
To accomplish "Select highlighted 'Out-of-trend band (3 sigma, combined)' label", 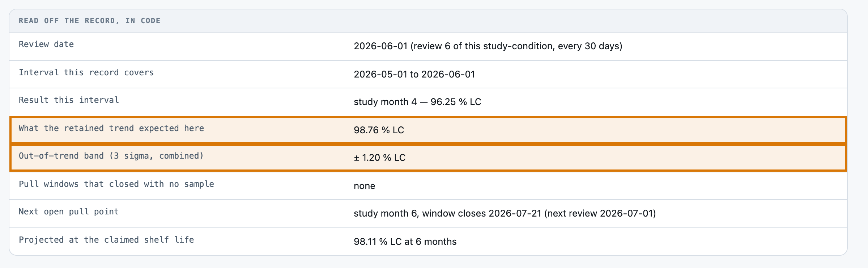I will [x=111, y=156].
